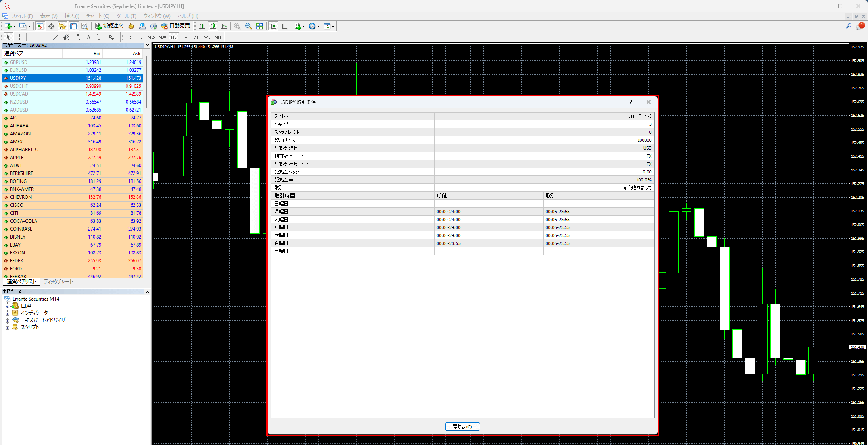Viewport: 868px width, 445px height.
Task: Toggle the 自動売買 auto trading button
Action: [176, 26]
